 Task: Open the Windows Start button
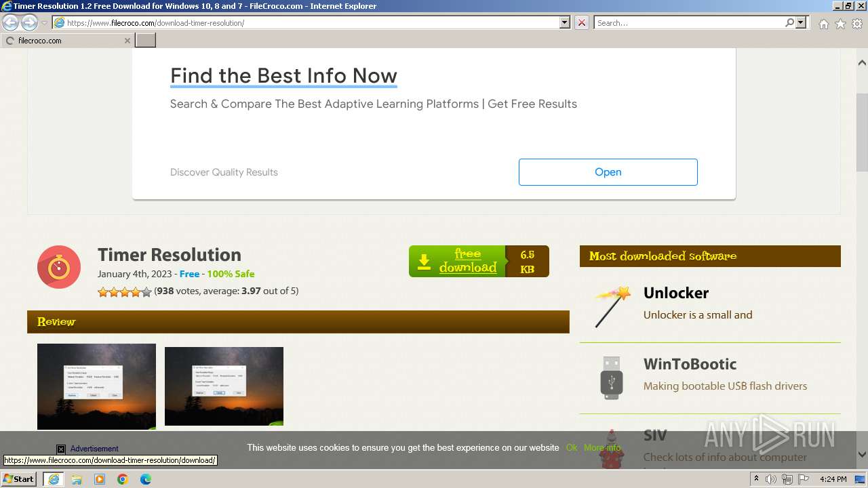pyautogui.click(x=19, y=479)
